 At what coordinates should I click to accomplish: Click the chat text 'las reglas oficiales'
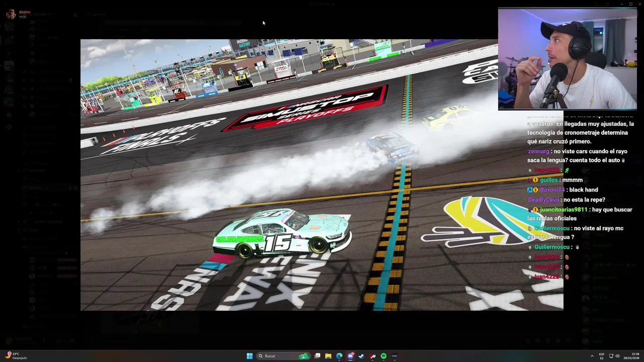click(553, 219)
